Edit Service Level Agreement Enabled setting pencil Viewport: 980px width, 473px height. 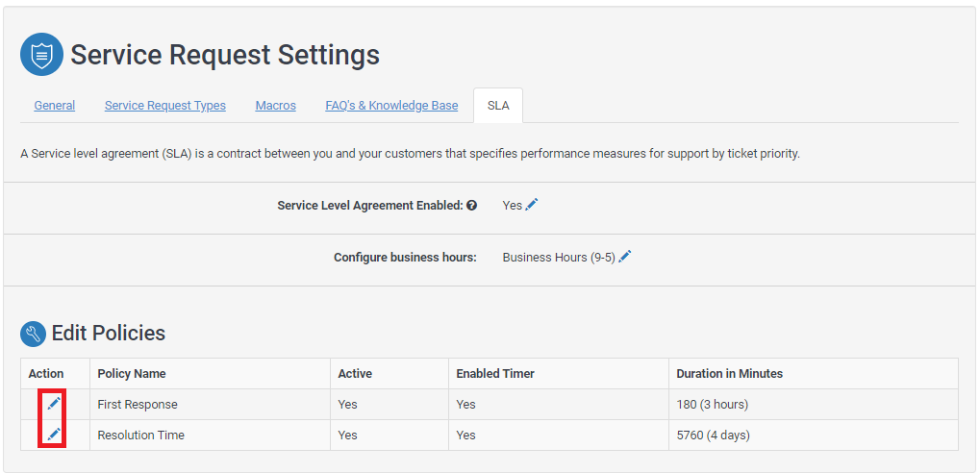click(531, 205)
